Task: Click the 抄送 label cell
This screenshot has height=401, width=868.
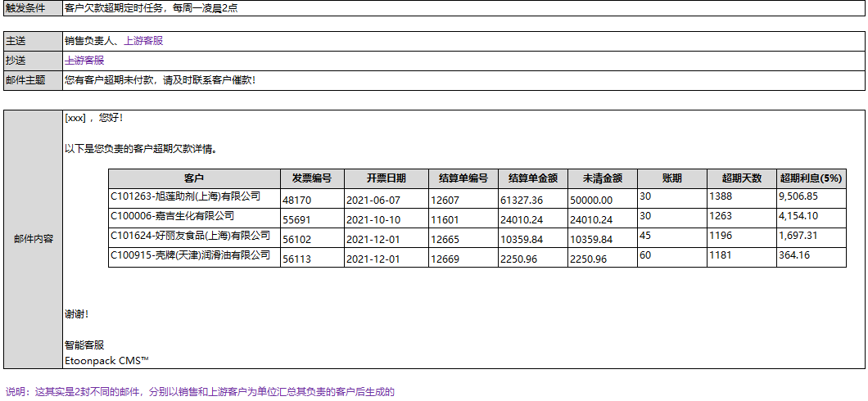Action: [33, 61]
